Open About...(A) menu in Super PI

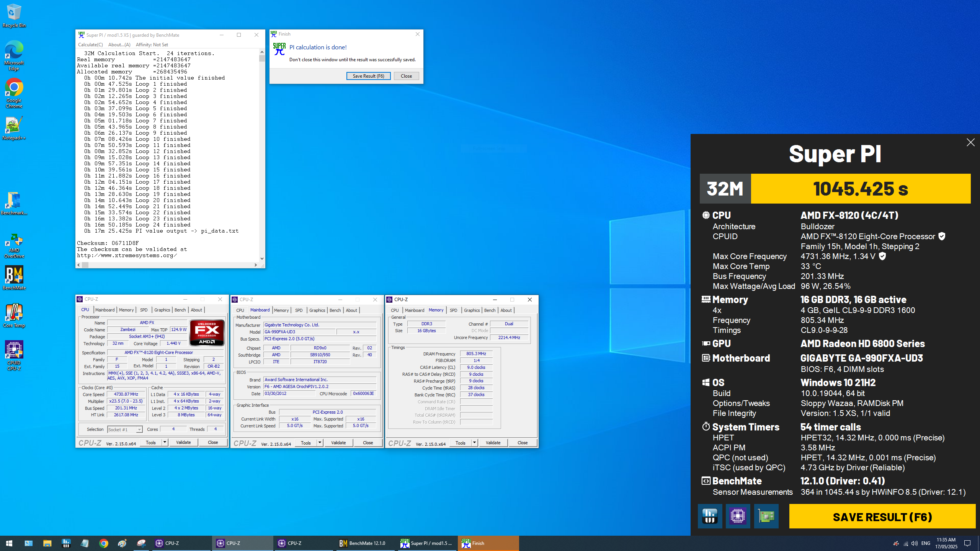119,45
